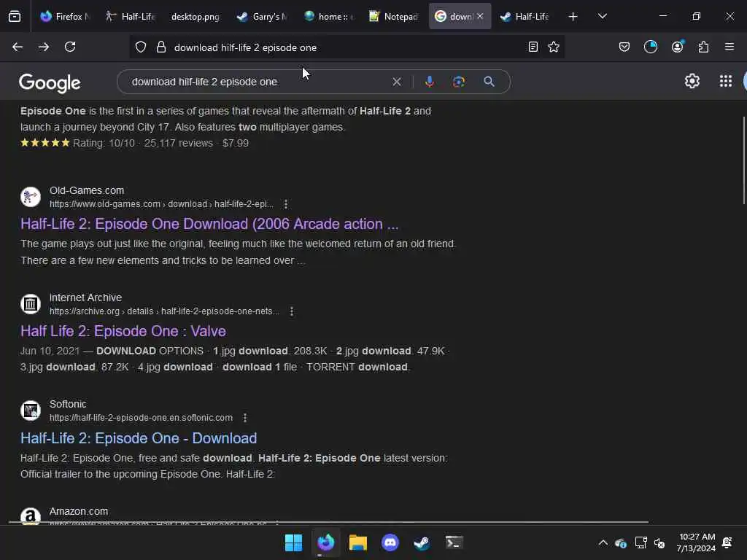Image resolution: width=747 pixels, height=560 pixels.
Task: Open the toolbar's blue circular extension icon
Action: pos(651,47)
